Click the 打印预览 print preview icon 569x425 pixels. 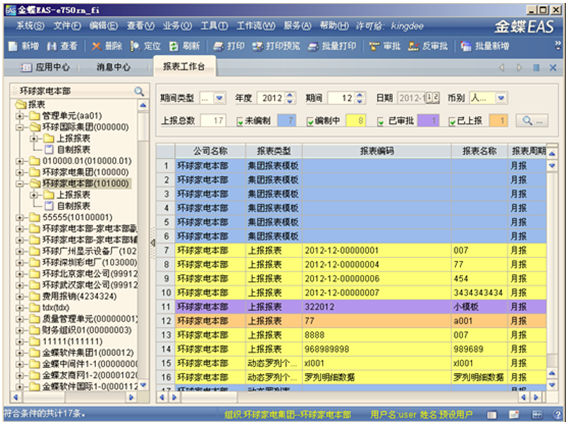pyautogui.click(x=258, y=46)
